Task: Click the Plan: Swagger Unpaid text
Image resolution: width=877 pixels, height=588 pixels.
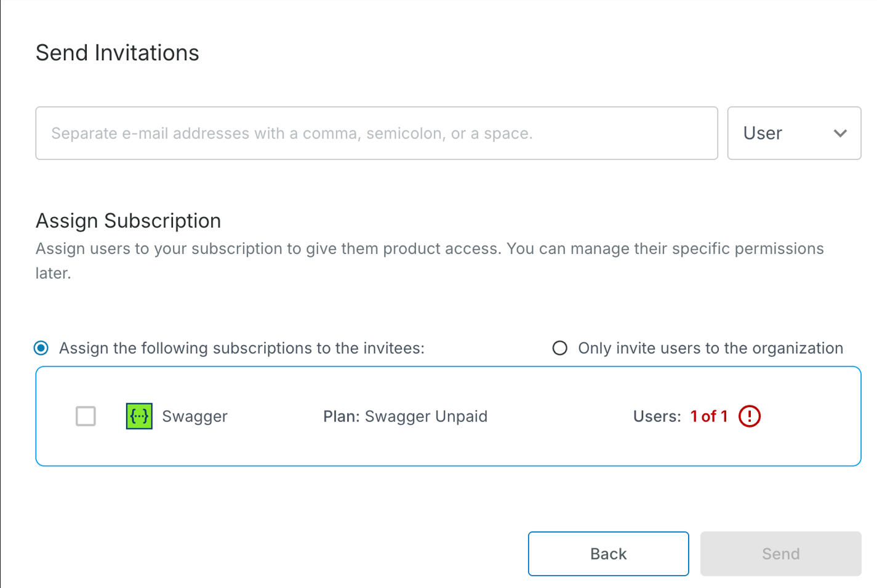Action: 405,416
